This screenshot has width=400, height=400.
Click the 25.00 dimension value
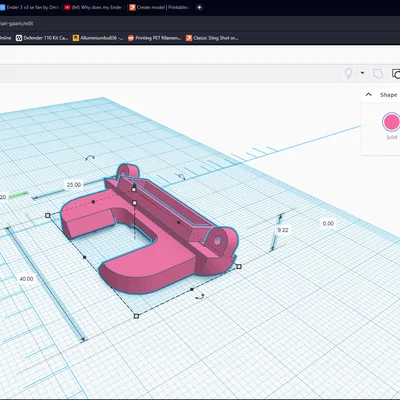click(x=74, y=185)
